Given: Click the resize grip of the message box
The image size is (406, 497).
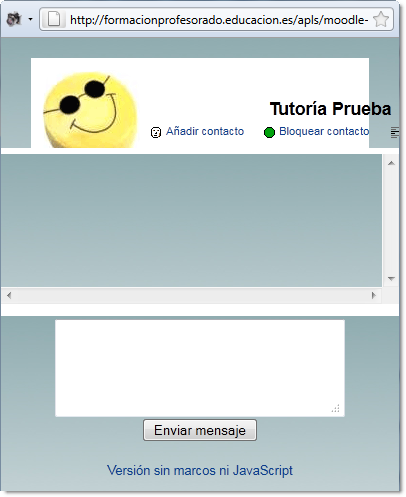Looking at the screenshot, I should click(336, 408).
